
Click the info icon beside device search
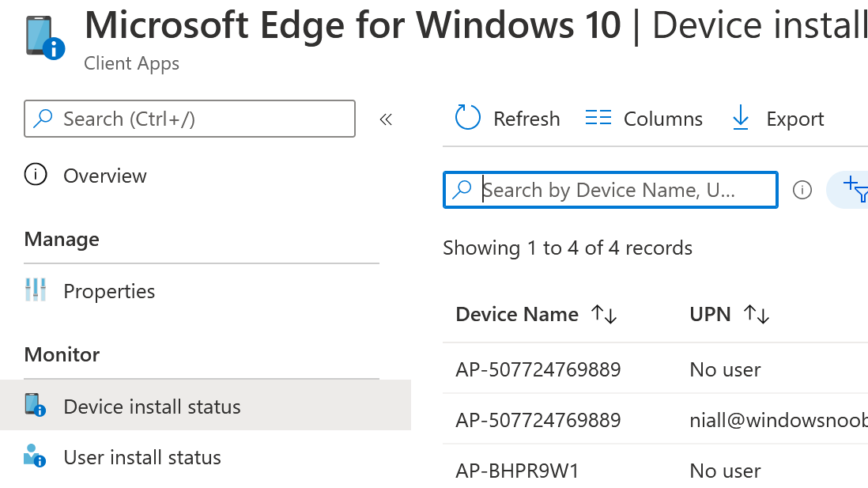click(802, 190)
